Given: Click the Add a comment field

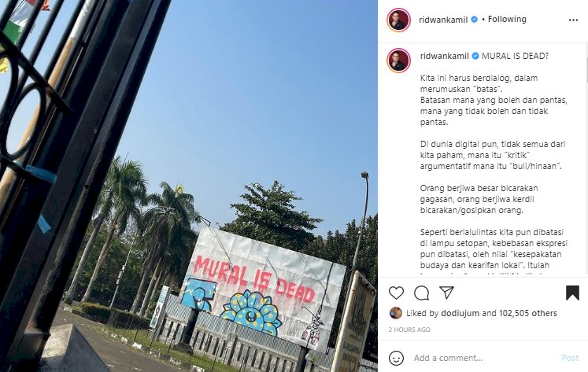Looking at the screenshot, I should click(484, 358).
